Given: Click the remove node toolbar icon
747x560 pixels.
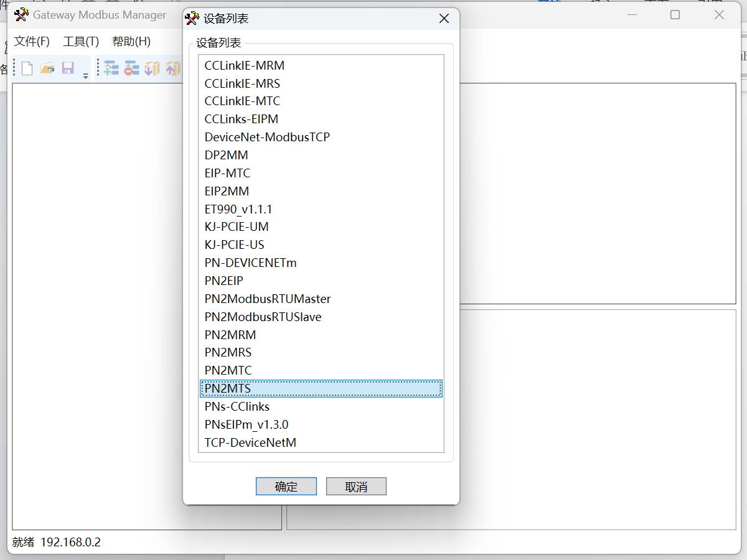Looking at the screenshot, I should (131, 68).
